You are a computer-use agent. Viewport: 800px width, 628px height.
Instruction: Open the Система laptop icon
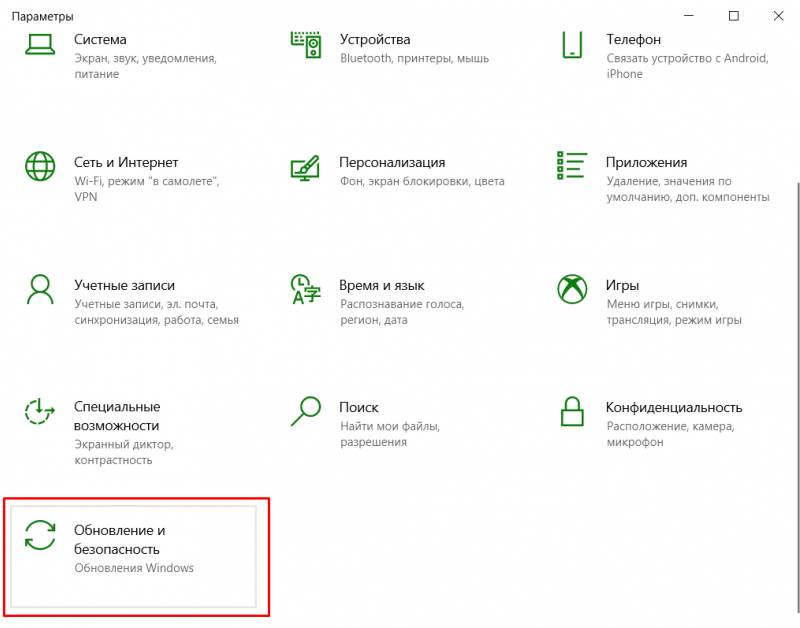(x=40, y=45)
